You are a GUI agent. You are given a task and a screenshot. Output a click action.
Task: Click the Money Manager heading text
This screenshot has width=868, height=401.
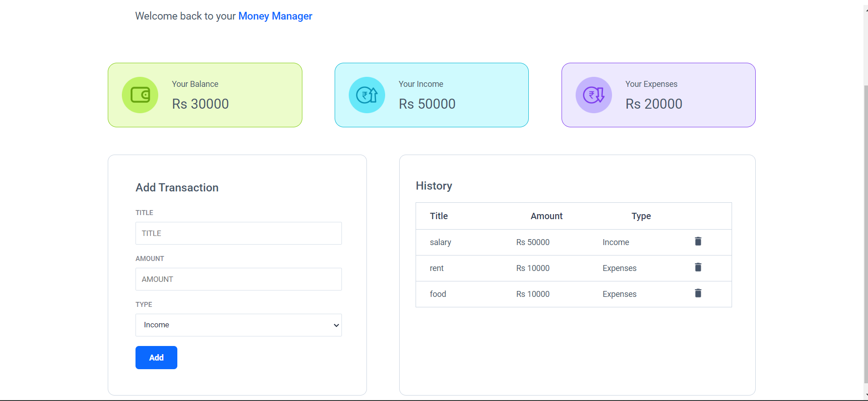pyautogui.click(x=275, y=16)
